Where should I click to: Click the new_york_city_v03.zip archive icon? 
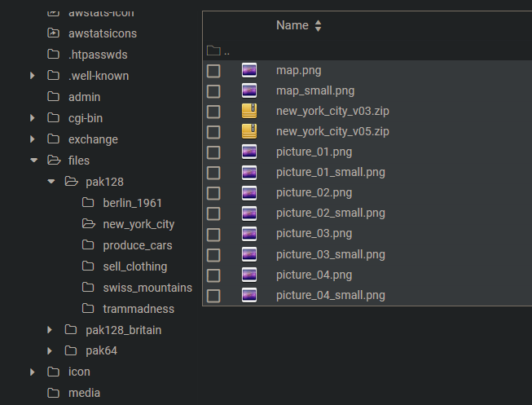[x=249, y=111]
